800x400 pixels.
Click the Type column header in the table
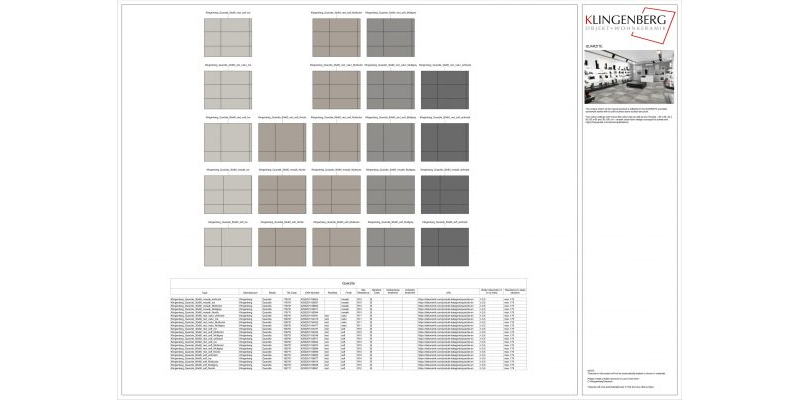(203, 292)
